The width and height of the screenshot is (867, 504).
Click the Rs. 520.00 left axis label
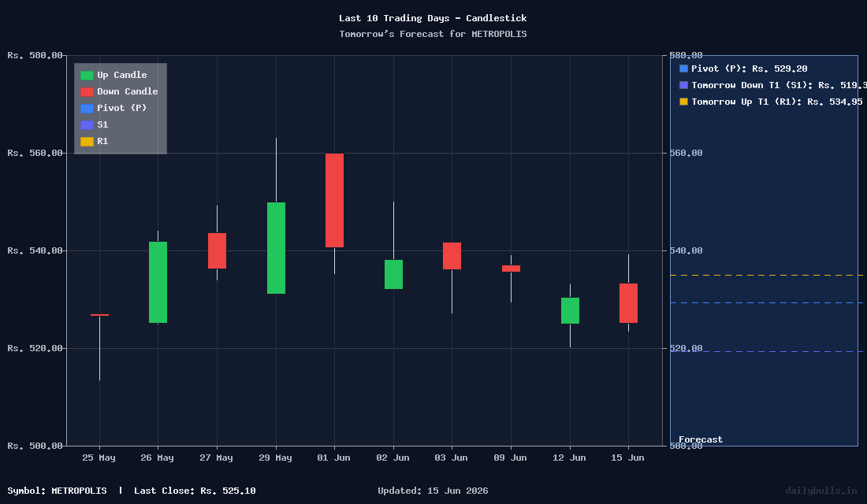(35, 349)
